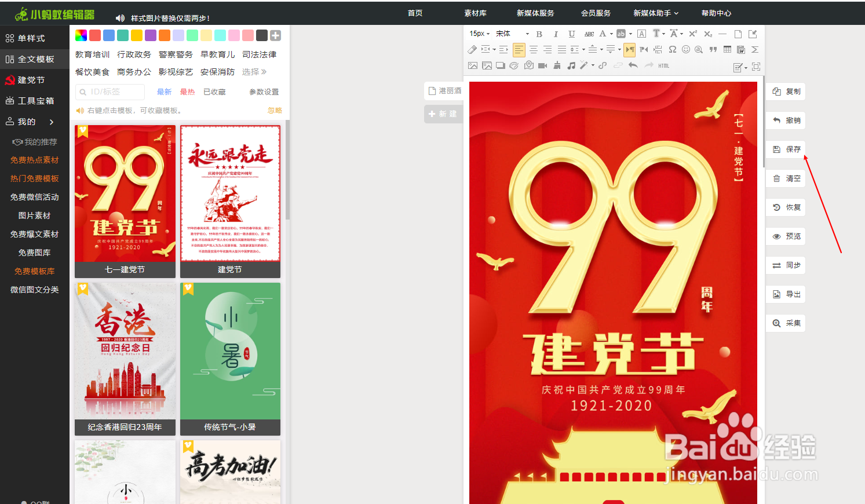This screenshot has height=504, width=865.
Task: Select the orange color swatch
Action: pos(165,35)
